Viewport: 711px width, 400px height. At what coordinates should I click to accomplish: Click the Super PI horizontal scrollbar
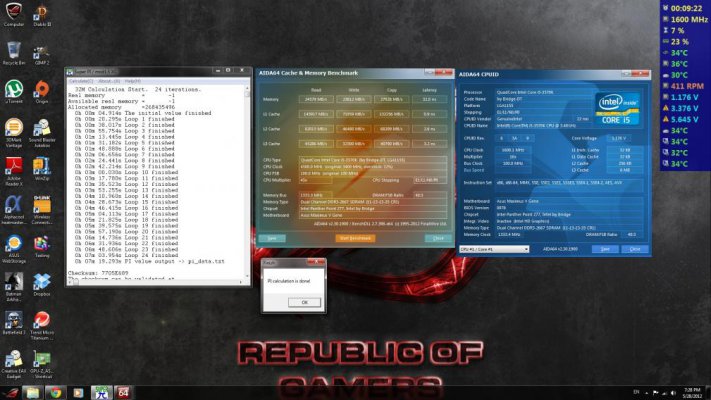point(156,282)
